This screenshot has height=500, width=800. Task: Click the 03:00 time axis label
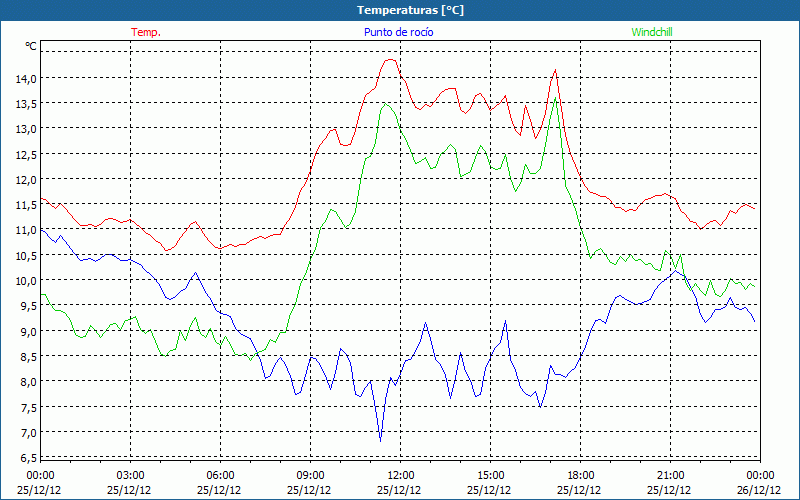click(x=130, y=476)
